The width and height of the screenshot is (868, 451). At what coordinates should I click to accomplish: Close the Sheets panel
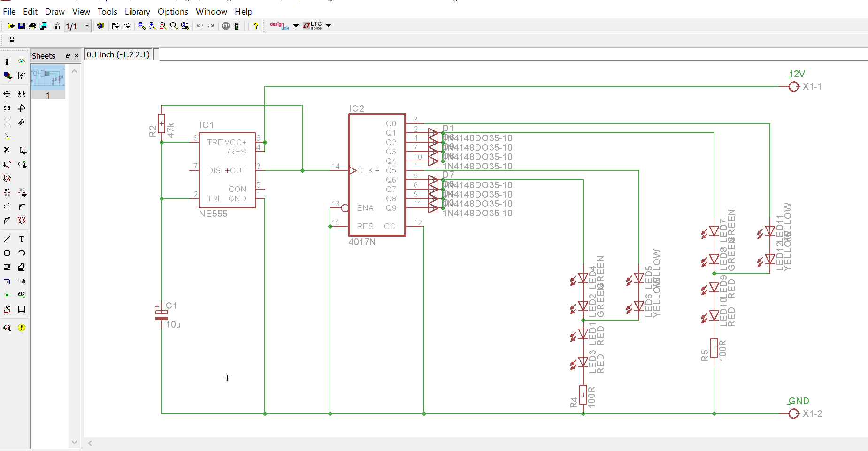click(x=77, y=56)
